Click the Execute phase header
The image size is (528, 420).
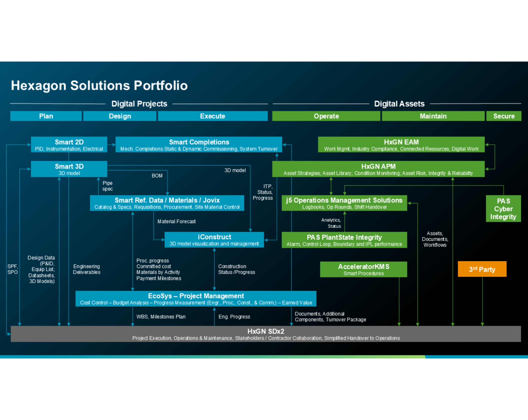point(213,116)
